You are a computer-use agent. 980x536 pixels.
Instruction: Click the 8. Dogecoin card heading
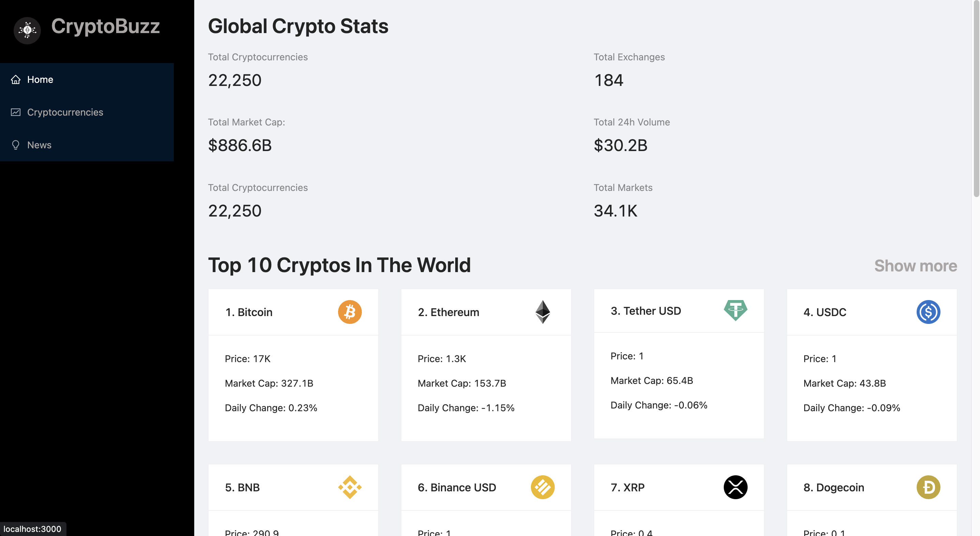click(x=833, y=487)
